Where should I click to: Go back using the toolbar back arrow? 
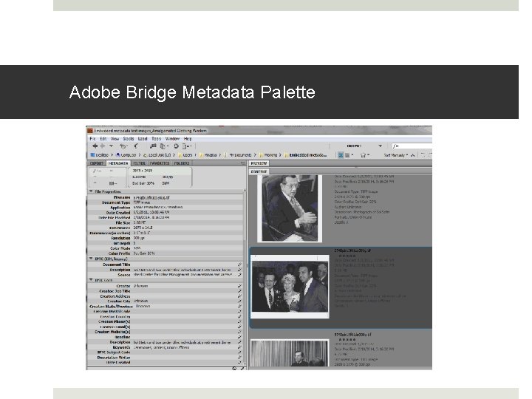[95, 146]
